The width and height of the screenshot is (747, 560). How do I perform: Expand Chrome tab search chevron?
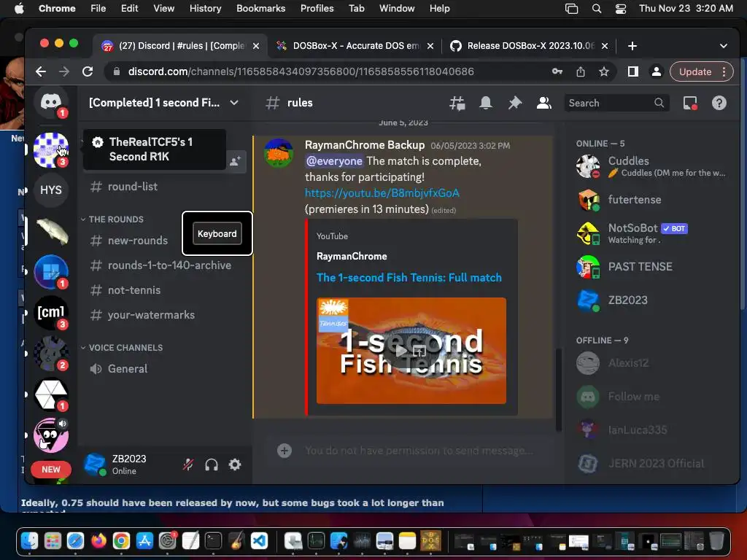(x=724, y=46)
